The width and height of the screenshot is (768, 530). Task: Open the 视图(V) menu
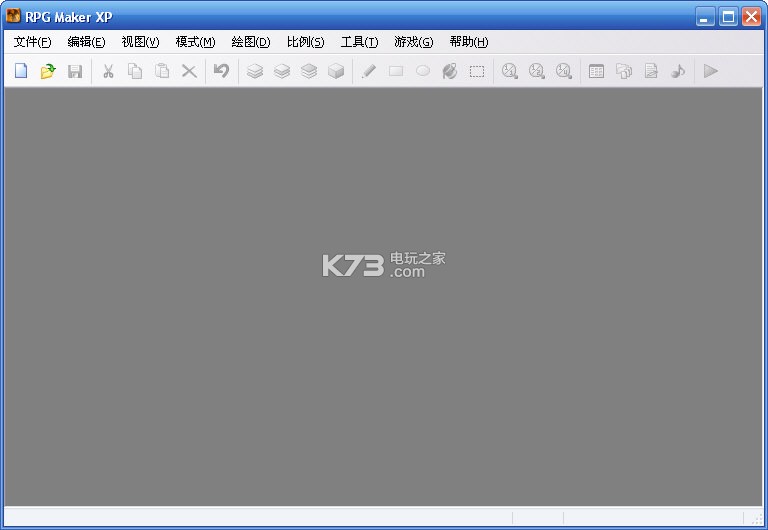coord(140,42)
